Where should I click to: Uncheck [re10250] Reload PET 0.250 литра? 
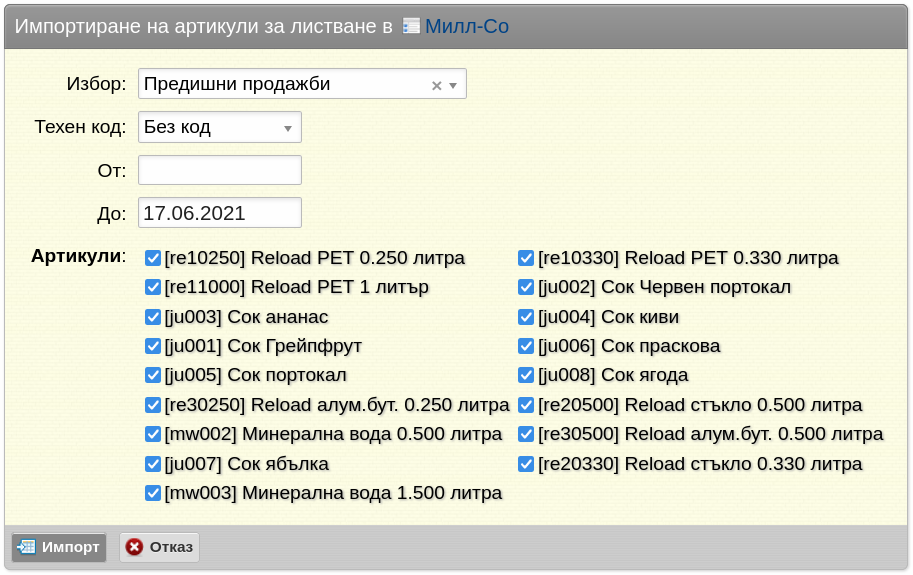coord(153,258)
